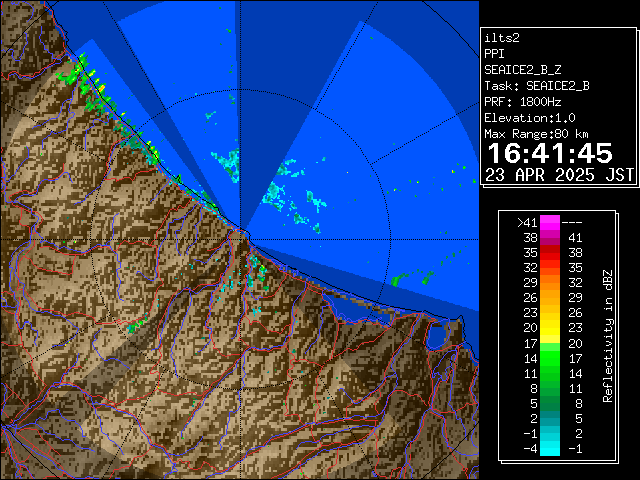Click the "ilts2" radar name text

502,38
